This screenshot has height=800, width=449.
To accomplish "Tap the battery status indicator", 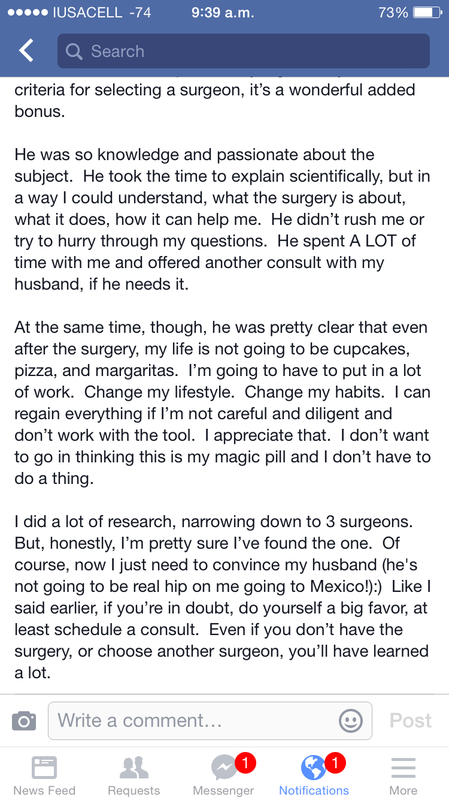I will pos(427,12).
